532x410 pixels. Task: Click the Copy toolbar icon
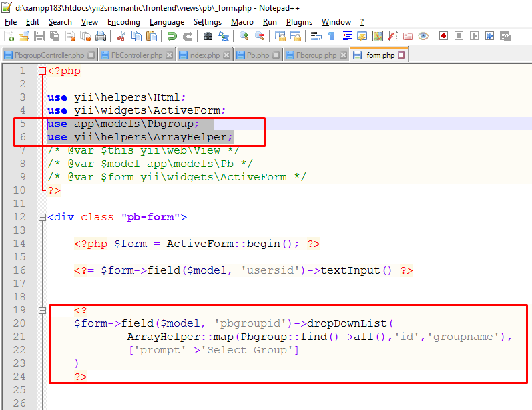click(x=136, y=36)
